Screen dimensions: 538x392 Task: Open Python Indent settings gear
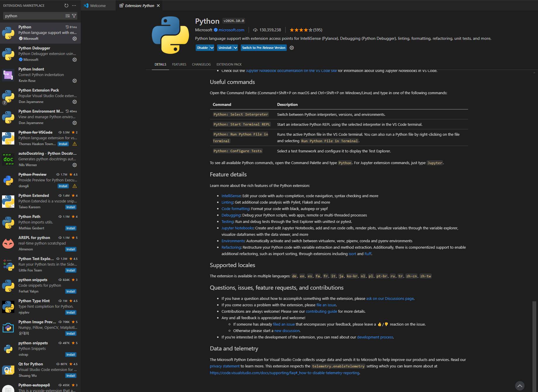[x=75, y=81]
